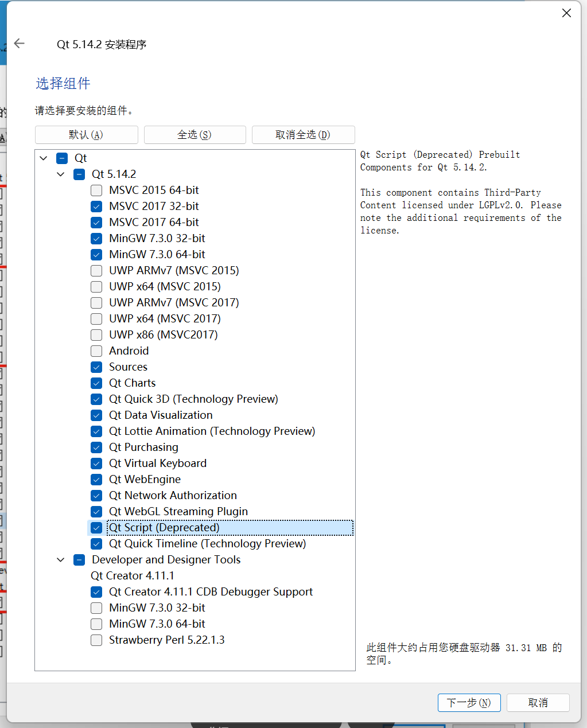Enable the Strawberry Perl 5.22.1.3 checkbox
587x728 pixels.
(96, 640)
